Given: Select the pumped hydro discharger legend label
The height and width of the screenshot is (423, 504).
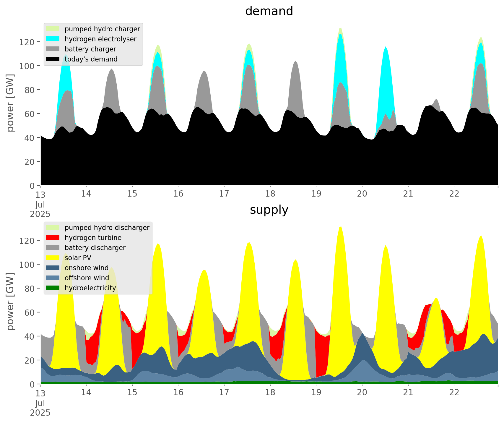Looking at the screenshot, I should point(107,228).
